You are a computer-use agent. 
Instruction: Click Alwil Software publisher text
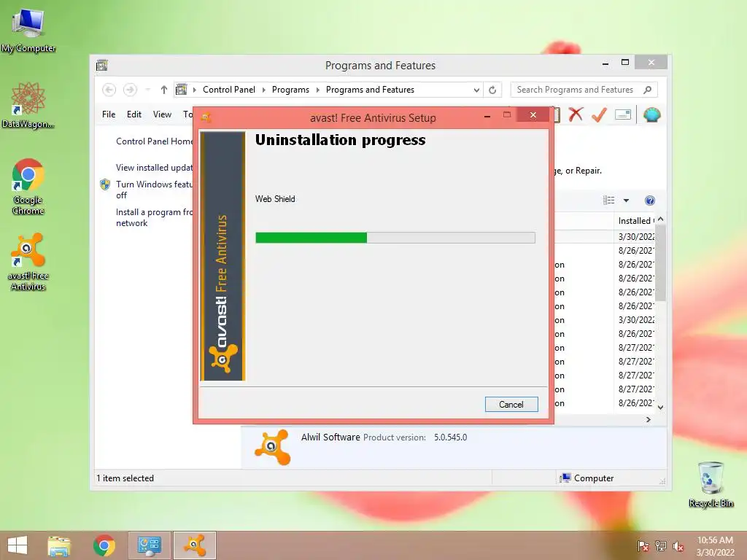point(330,437)
